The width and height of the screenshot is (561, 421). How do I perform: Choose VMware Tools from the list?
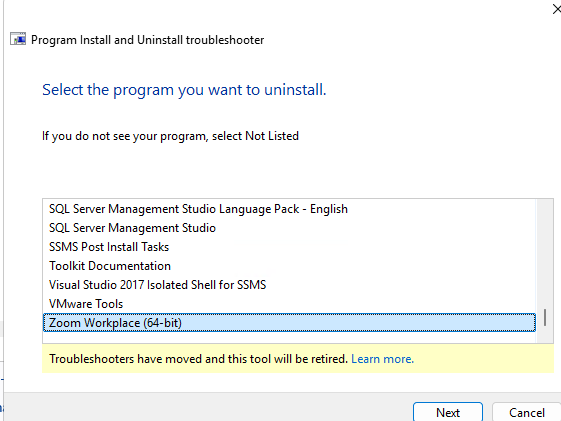coord(289,304)
